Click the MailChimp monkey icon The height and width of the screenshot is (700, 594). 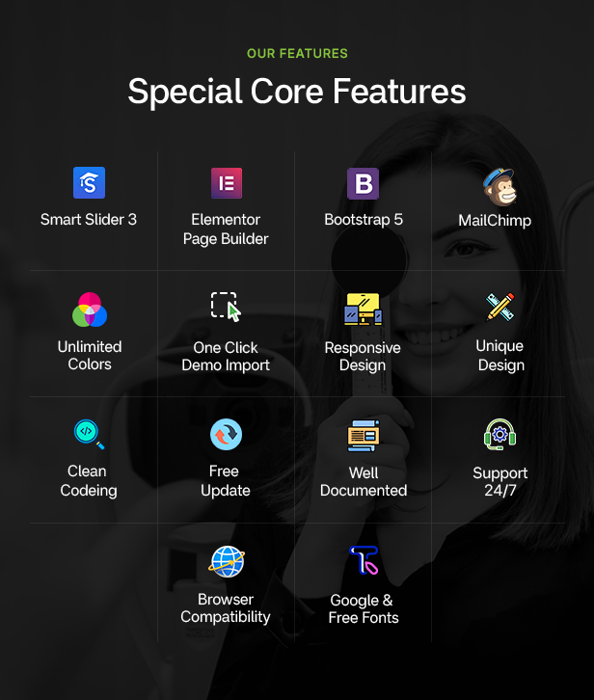[x=499, y=187]
